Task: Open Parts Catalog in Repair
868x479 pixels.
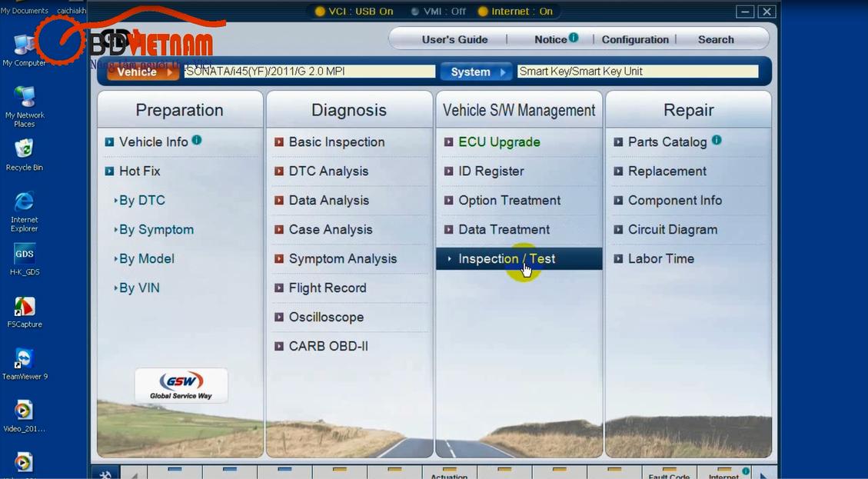Action: point(667,141)
